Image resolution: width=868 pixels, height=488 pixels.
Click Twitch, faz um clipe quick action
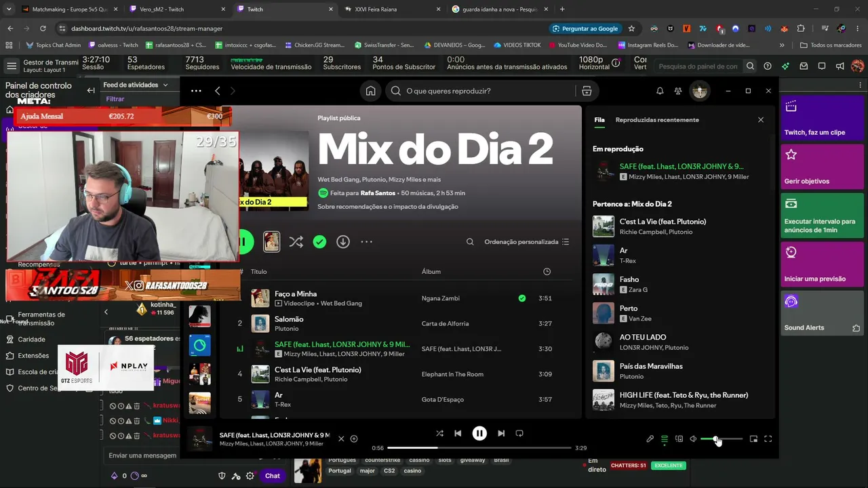pyautogui.click(x=822, y=118)
